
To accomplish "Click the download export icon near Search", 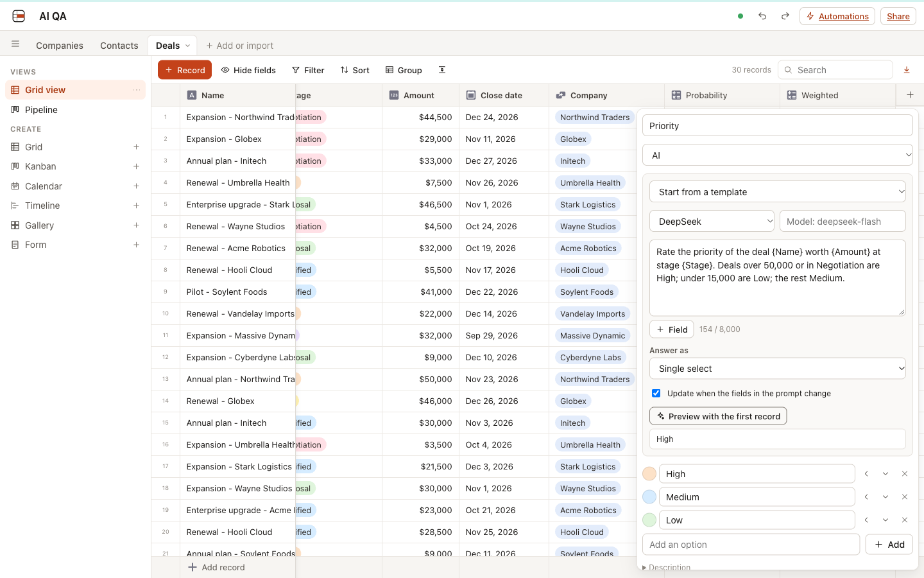I will 907,70.
